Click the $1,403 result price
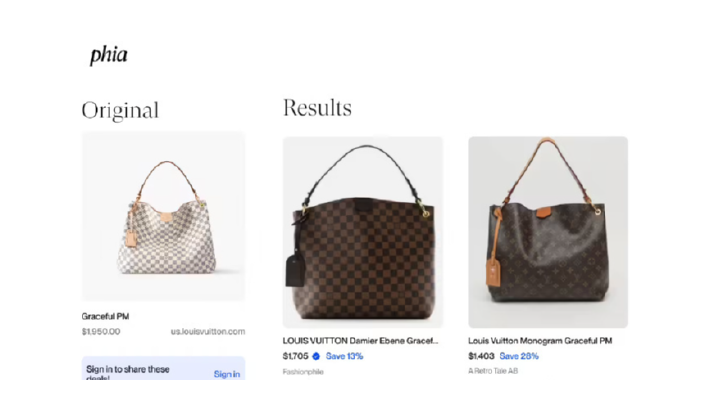This screenshot has height=417, width=713. coord(481,356)
